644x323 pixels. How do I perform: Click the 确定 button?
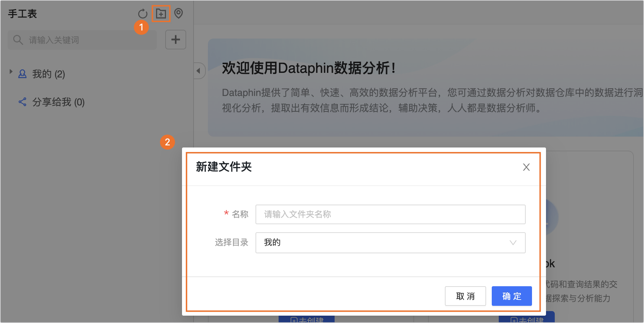click(x=512, y=296)
